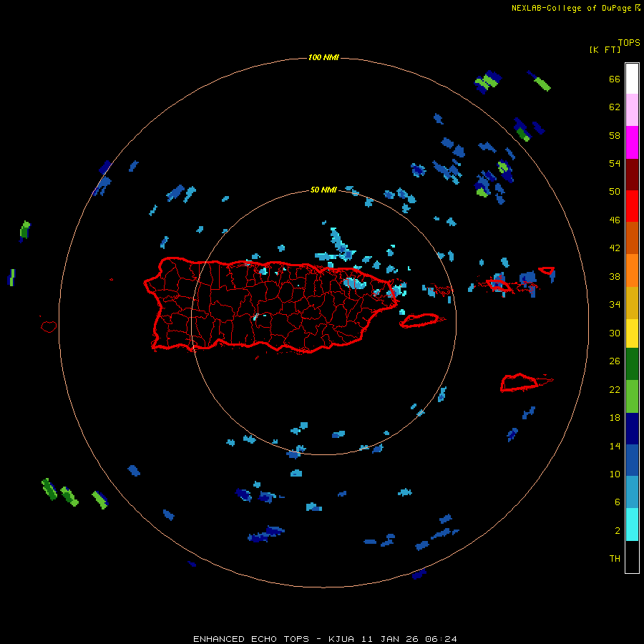The width and height of the screenshot is (644, 644).
Task: Click the Vieques island outline
Action: 419,321
